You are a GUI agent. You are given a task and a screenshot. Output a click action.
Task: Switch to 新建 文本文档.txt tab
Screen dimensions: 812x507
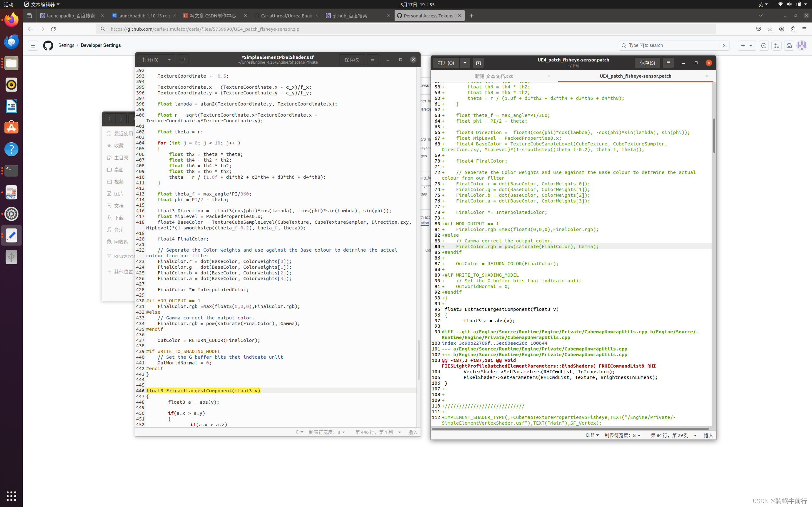pos(494,76)
